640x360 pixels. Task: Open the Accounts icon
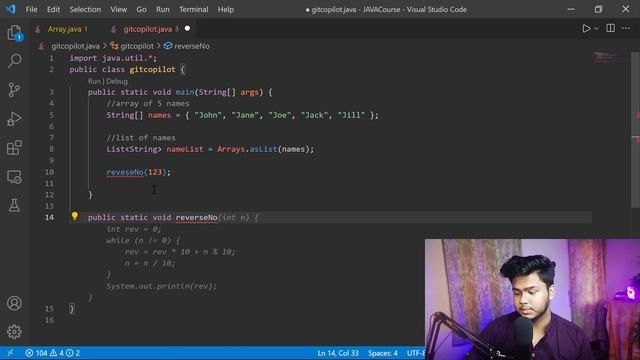pyautogui.click(x=14, y=303)
